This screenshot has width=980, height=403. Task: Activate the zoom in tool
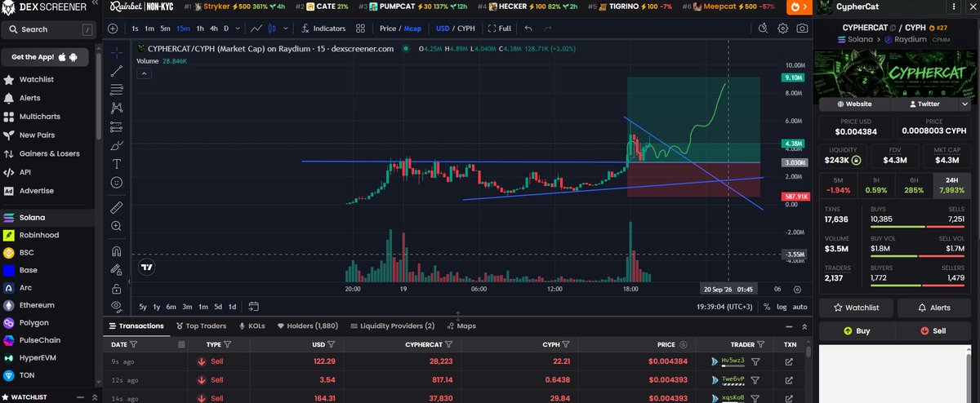coord(116,226)
